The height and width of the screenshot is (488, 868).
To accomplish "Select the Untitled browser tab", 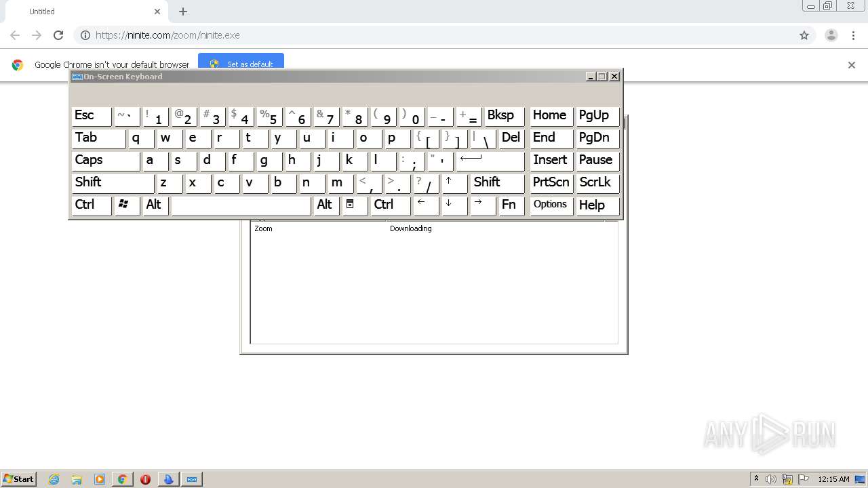I will click(86, 12).
